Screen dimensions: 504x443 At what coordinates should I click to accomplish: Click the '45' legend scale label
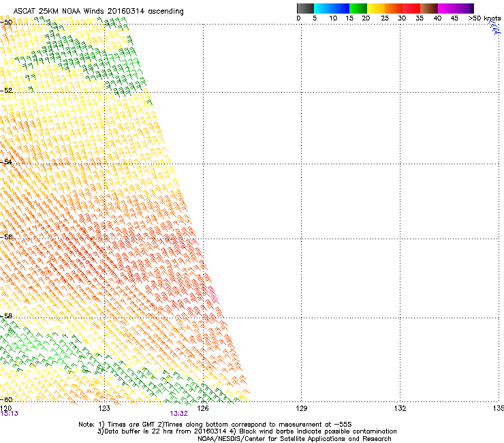pos(454,18)
